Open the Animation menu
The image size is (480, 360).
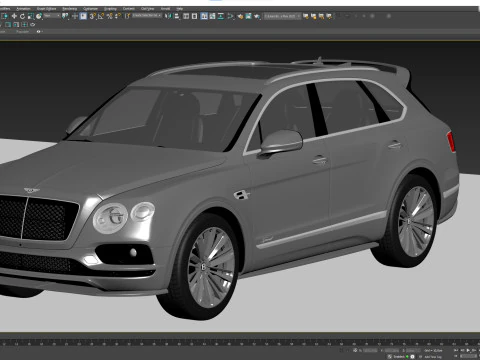coord(23,9)
